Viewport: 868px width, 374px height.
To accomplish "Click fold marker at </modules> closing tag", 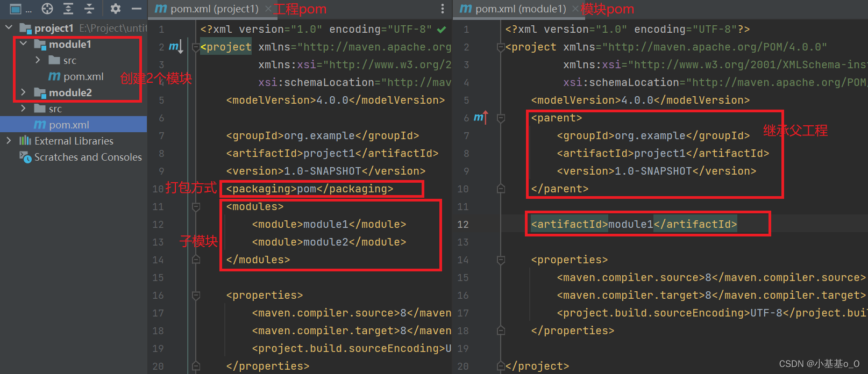I will [x=196, y=260].
